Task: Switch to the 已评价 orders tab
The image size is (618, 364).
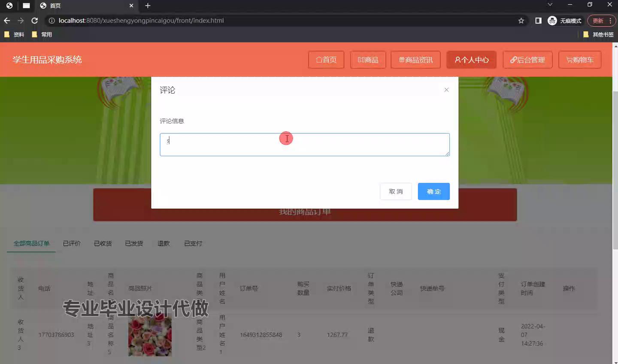Action: [72, 243]
